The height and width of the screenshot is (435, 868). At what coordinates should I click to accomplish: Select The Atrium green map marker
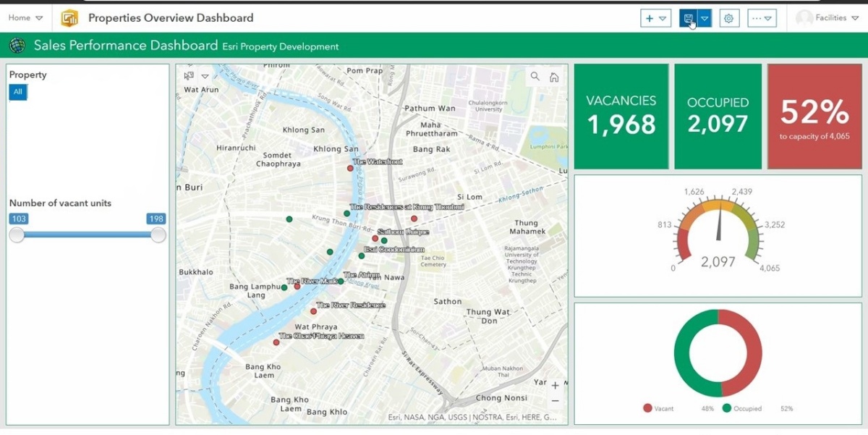[x=341, y=282]
